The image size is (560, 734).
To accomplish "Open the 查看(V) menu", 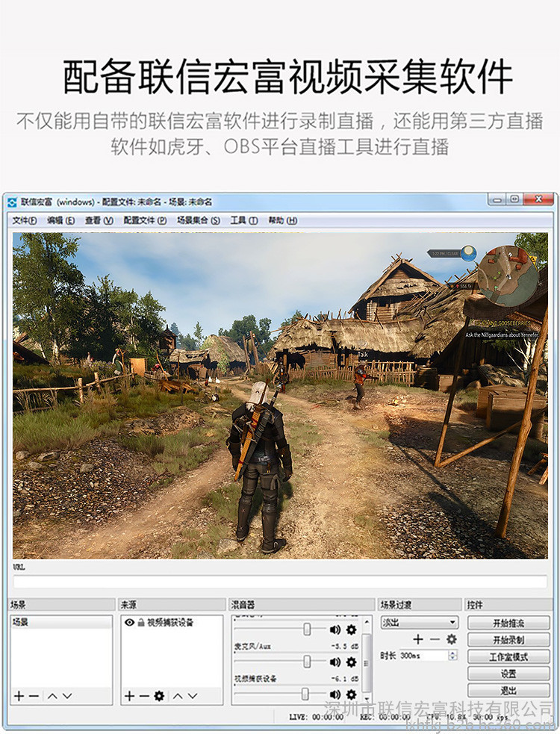I will point(99,220).
